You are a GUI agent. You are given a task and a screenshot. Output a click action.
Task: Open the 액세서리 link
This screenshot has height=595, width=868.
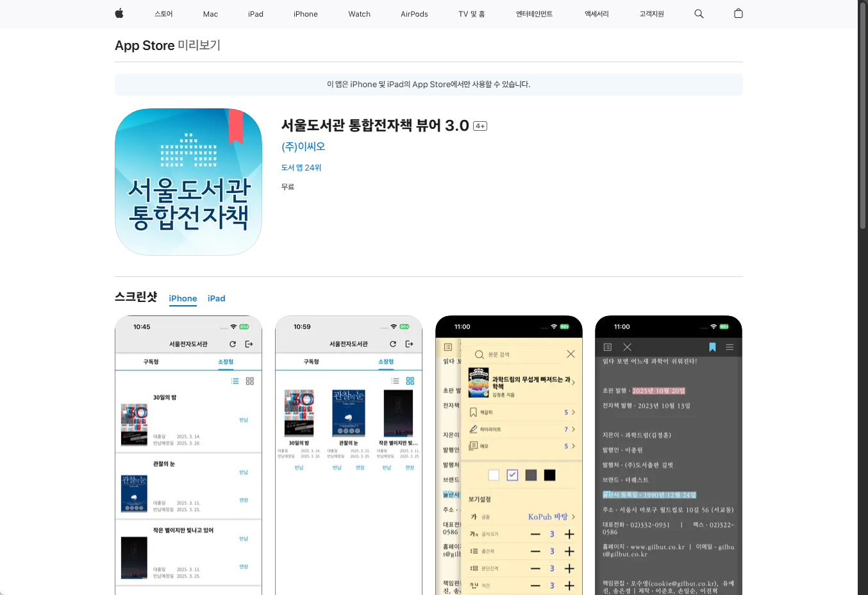tap(597, 13)
